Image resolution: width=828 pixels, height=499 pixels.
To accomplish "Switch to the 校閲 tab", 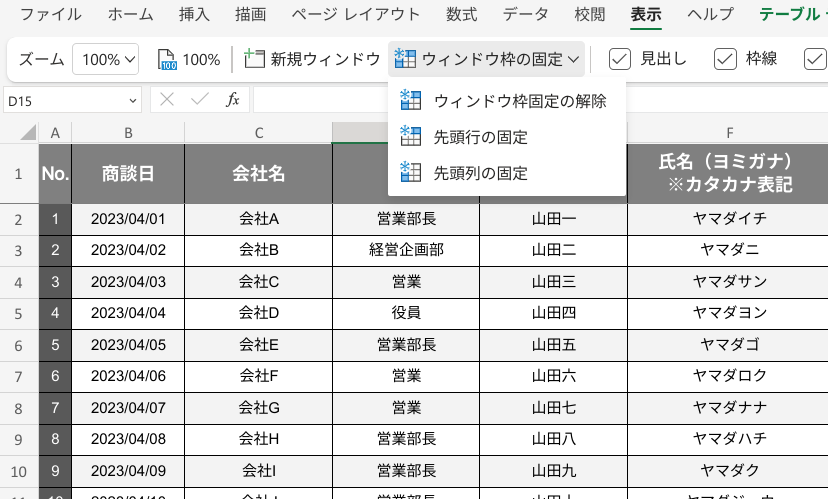I will (x=589, y=14).
